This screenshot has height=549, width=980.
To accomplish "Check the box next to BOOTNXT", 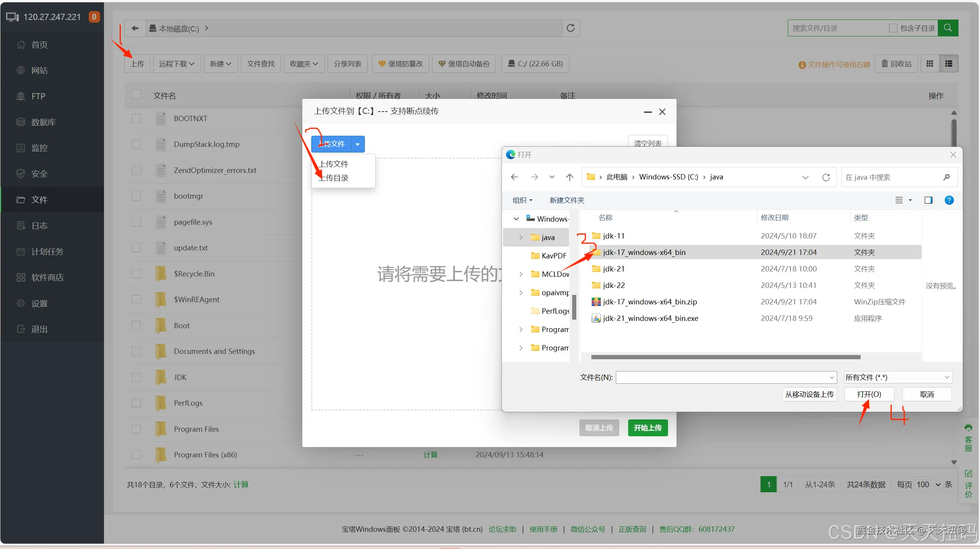I will point(136,118).
